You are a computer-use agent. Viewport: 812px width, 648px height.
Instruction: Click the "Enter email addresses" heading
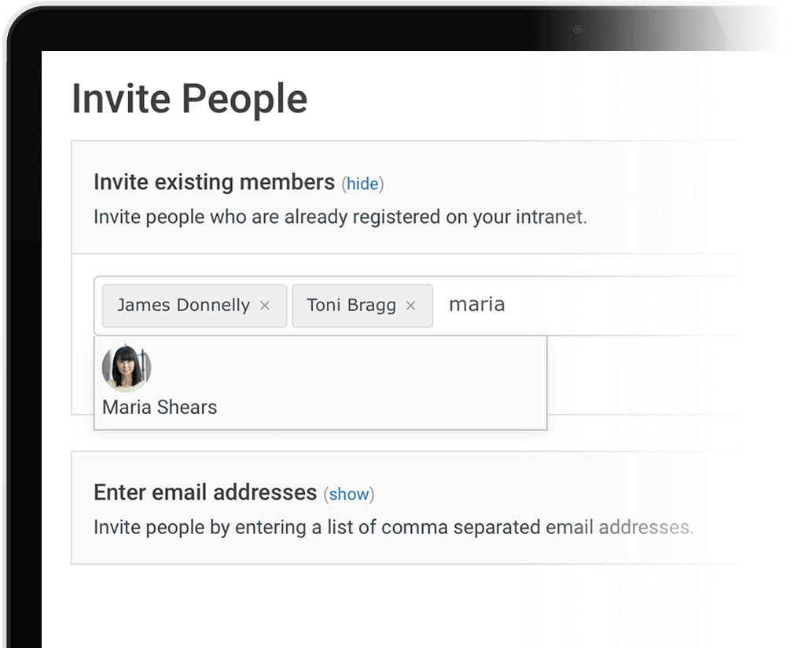[x=205, y=492]
